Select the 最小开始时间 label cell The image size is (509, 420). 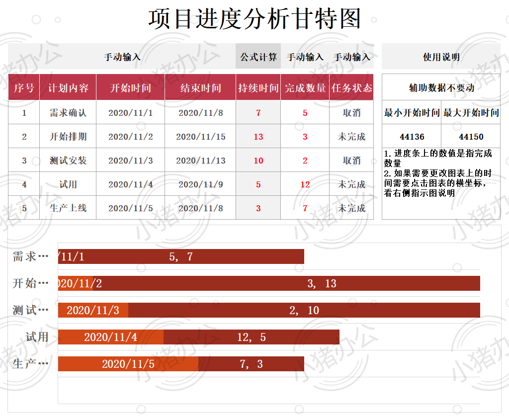pos(412,112)
